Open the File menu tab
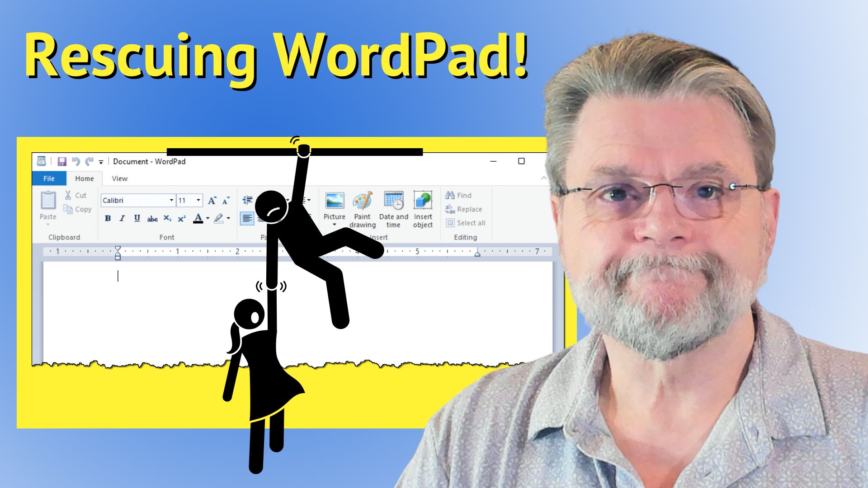 [x=49, y=178]
